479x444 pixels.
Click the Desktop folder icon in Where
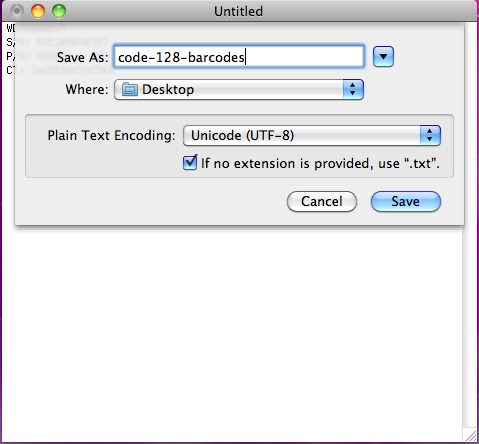pyautogui.click(x=130, y=90)
